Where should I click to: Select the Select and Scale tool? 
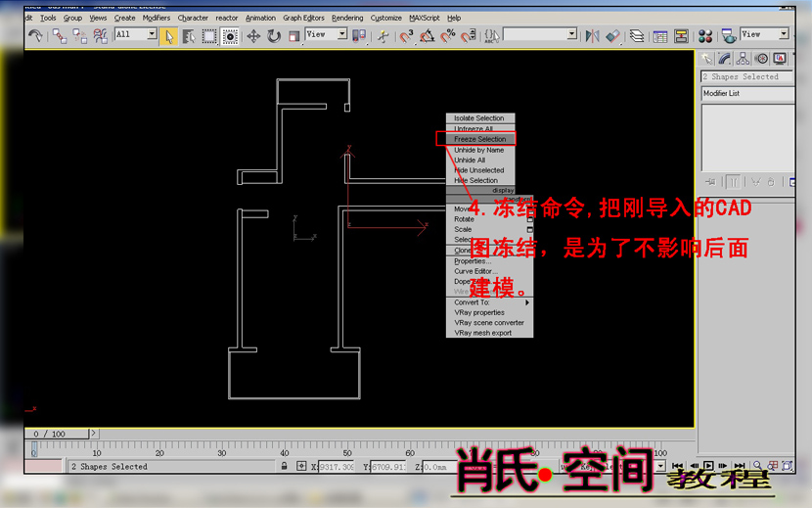tap(294, 36)
